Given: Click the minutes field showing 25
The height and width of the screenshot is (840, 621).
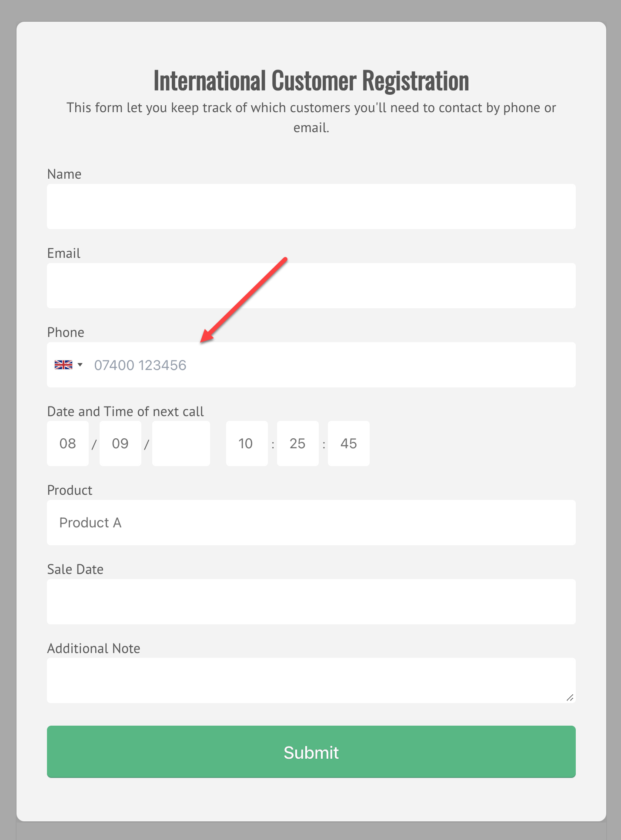Looking at the screenshot, I should coord(297,443).
